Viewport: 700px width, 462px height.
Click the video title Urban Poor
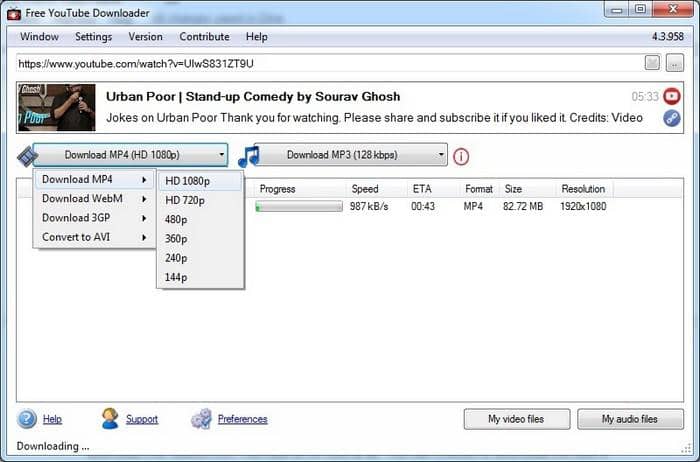pos(253,96)
